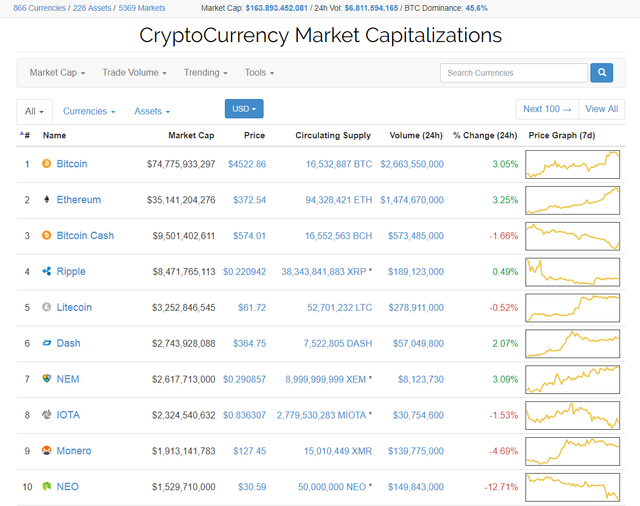Screen dimensions: 640x506
Task: Click NEO's -12.71% change value
Action: point(501,487)
